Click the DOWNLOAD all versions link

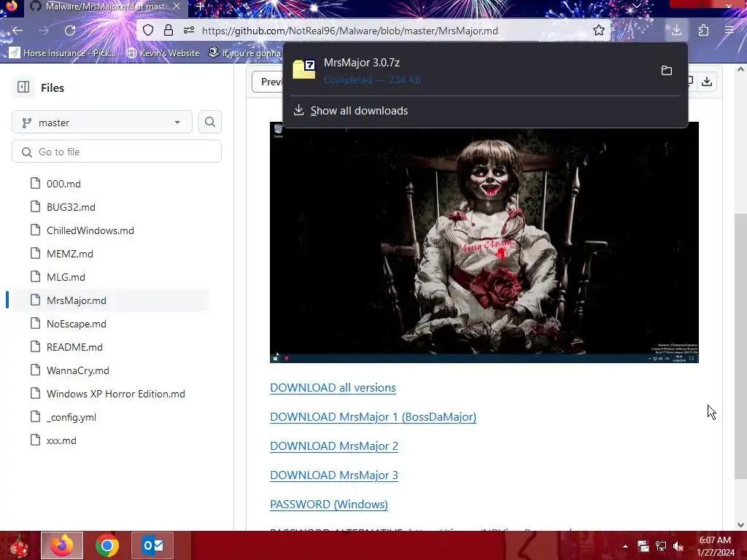point(333,388)
